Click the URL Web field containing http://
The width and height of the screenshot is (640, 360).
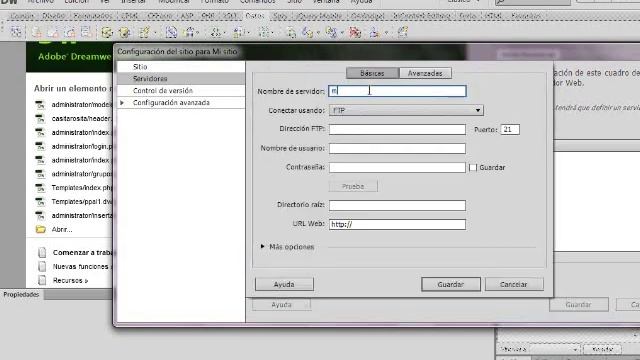397,224
